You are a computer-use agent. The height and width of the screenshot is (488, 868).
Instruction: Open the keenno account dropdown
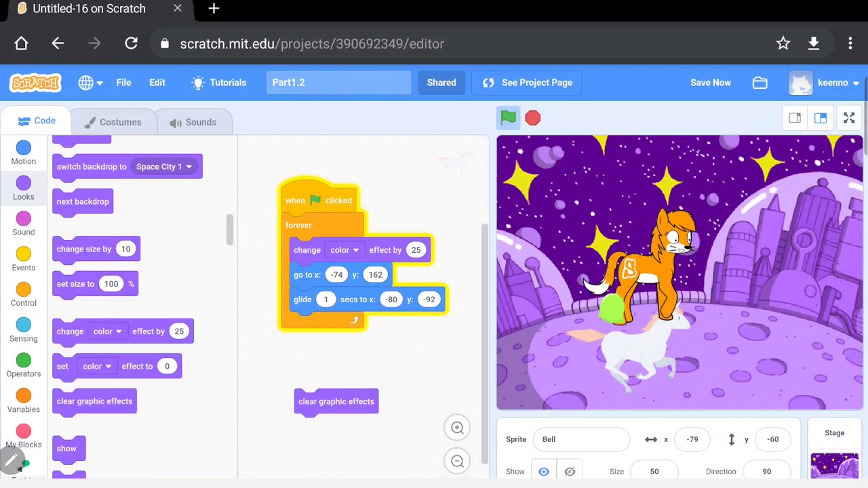tap(825, 83)
